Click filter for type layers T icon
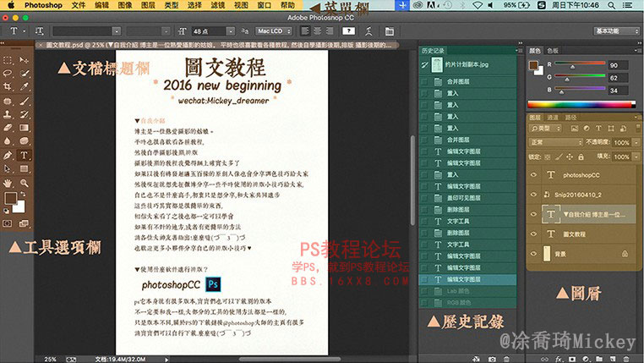This screenshot has height=363, width=644. coord(598,129)
